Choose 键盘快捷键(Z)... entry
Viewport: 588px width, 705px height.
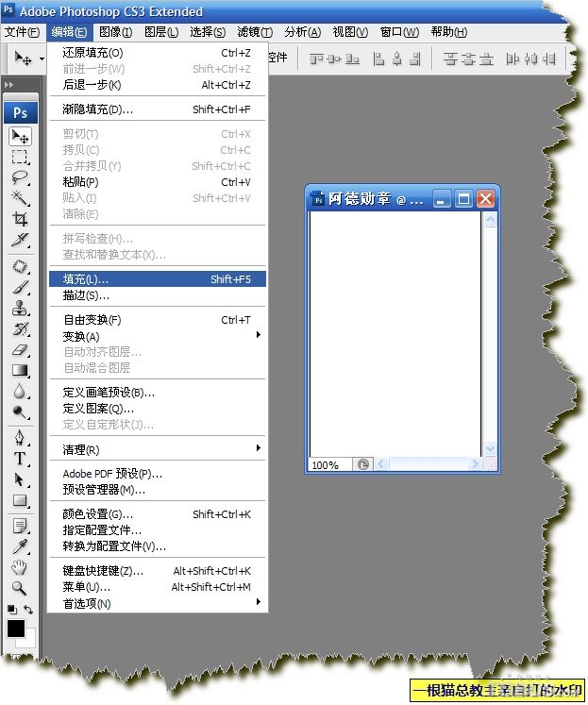pos(158,571)
